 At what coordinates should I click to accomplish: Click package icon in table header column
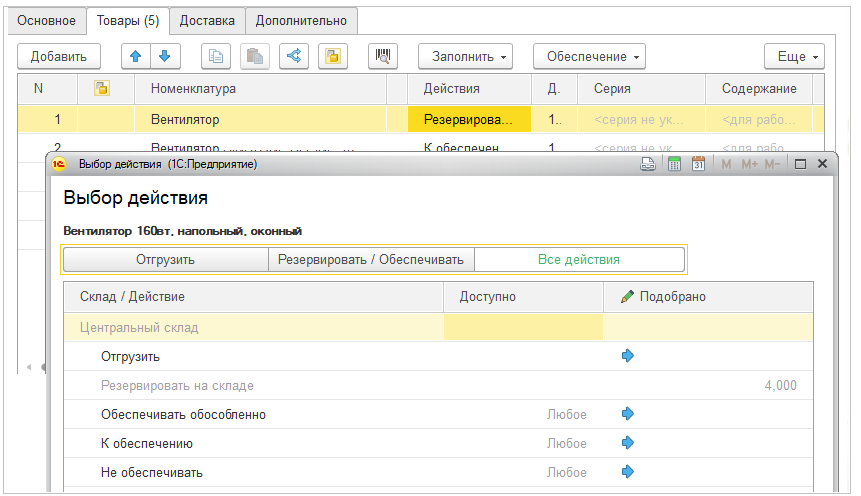[102, 88]
